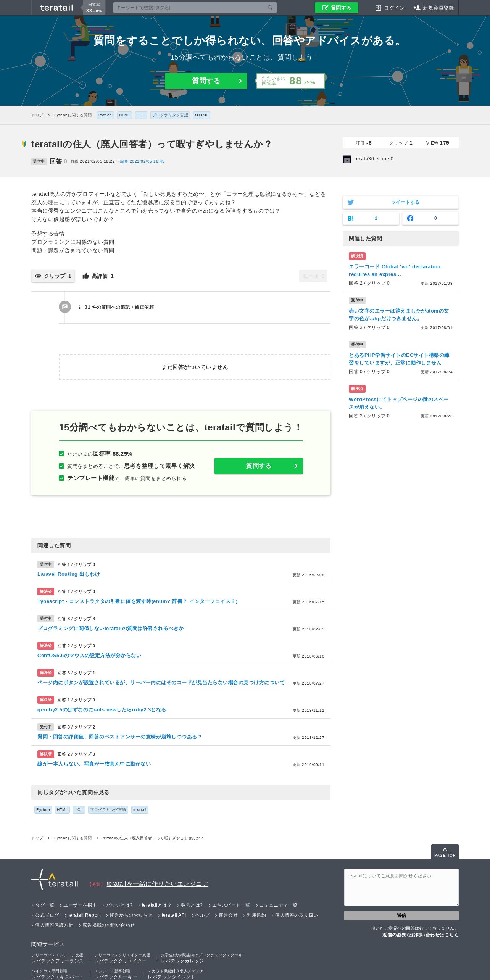The image size is (490, 980).
Task: Open エラーコード Global 'var' declaration question
Action: coord(395,270)
